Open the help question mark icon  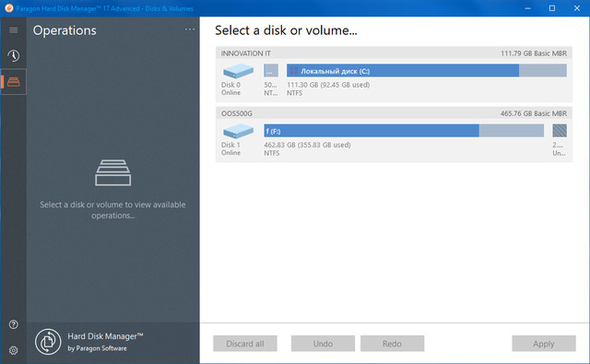pyautogui.click(x=13, y=324)
